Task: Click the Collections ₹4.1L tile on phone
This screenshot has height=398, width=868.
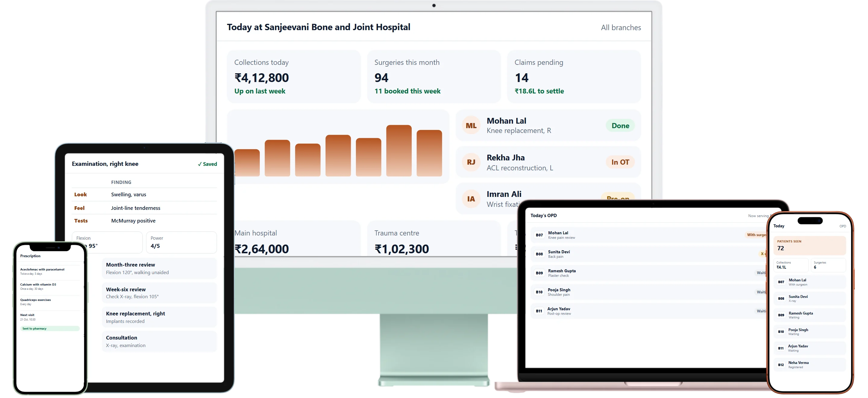Action: pyautogui.click(x=791, y=265)
